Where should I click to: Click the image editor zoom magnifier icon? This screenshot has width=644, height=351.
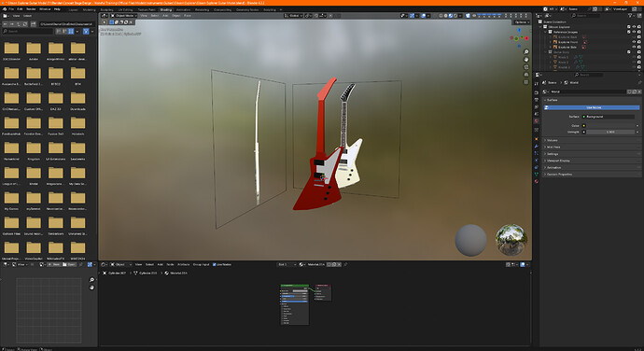tap(91, 280)
